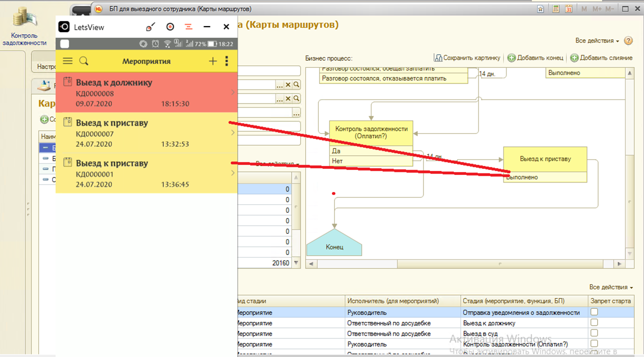Open the three-dot overflow menu
644x357 pixels.
(x=227, y=61)
